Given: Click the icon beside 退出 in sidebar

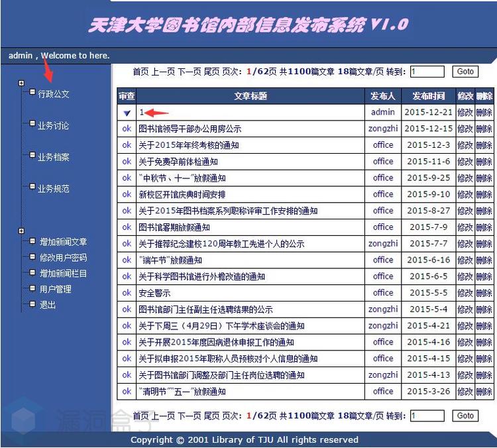Looking at the screenshot, I should (x=32, y=304).
